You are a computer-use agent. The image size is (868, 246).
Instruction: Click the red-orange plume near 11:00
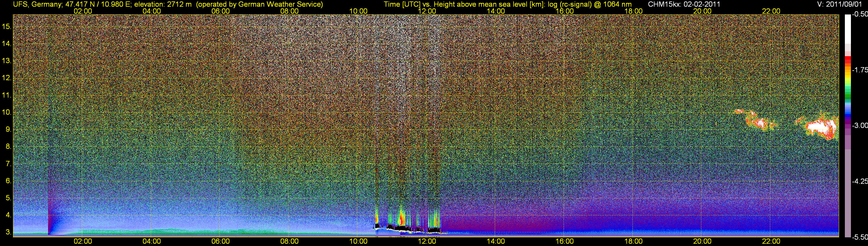[401, 219]
